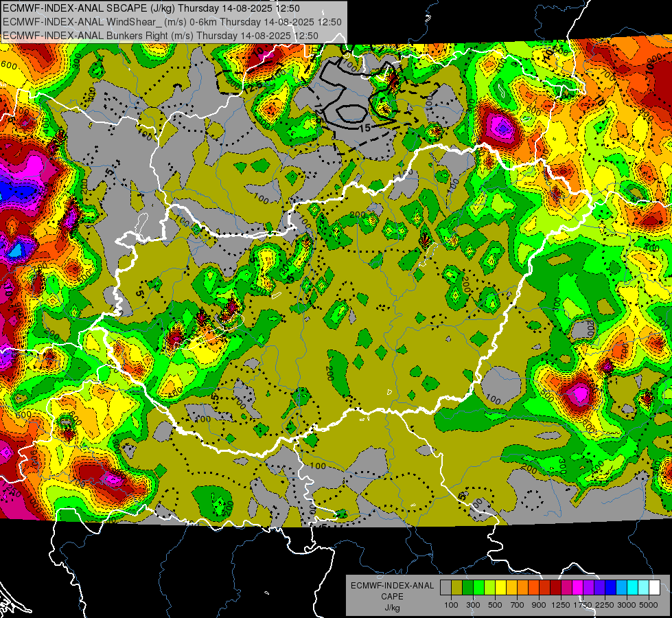Pick the light blue legend swatch before 3000
Image resolution: width=672 pixels, height=618 pixels.
coord(621,587)
